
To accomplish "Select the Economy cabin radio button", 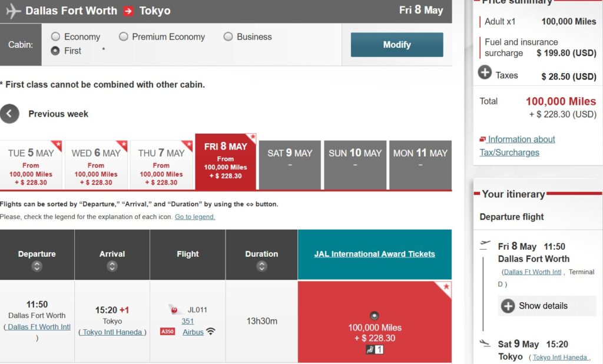I will coord(56,37).
